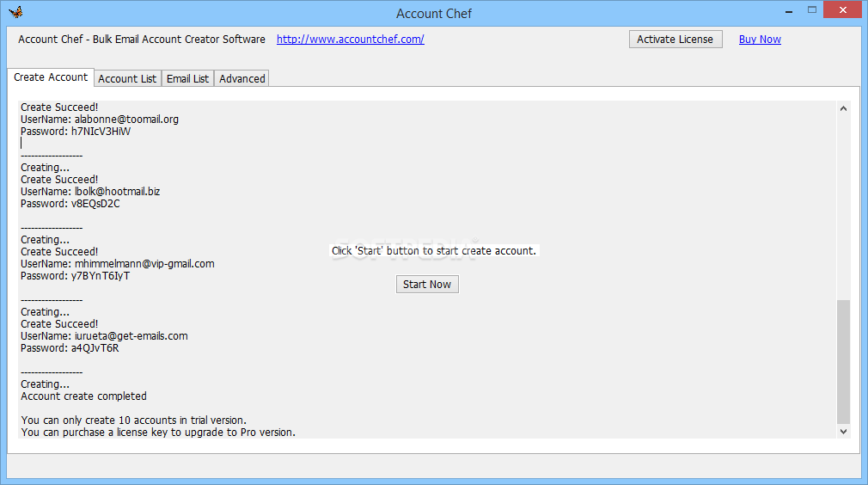Click the username lbolk@hootmail.biz line
The width and height of the screenshot is (868, 485).
(x=90, y=192)
